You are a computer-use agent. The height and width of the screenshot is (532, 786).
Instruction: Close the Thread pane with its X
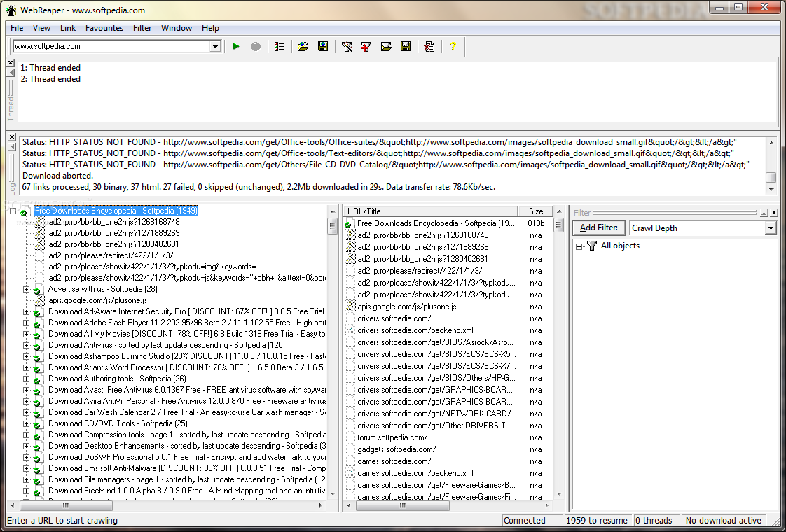pyautogui.click(x=11, y=62)
